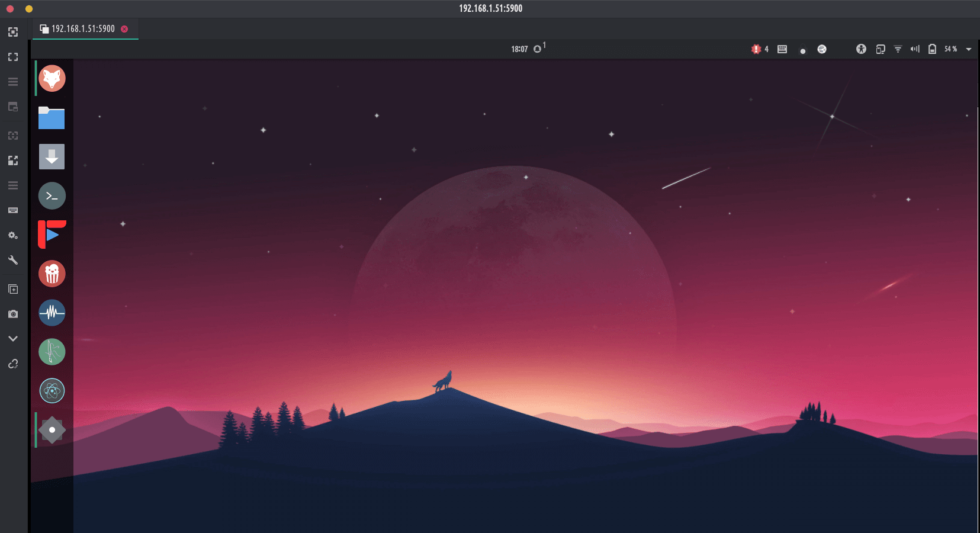The image size is (980, 533).
Task: Open the wrench tools menu in Remmina's toolbar
Action: pyautogui.click(x=13, y=260)
